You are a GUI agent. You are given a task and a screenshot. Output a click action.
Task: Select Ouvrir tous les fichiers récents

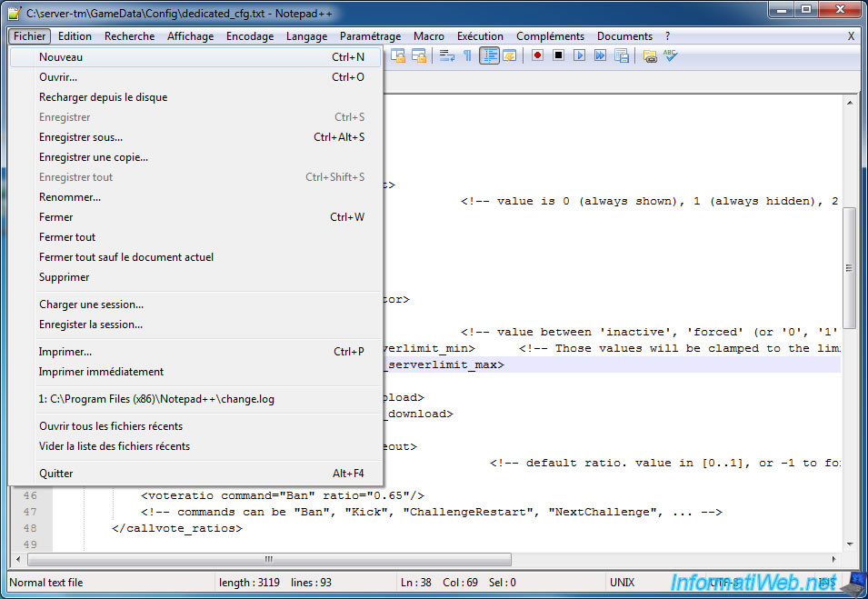point(196,426)
